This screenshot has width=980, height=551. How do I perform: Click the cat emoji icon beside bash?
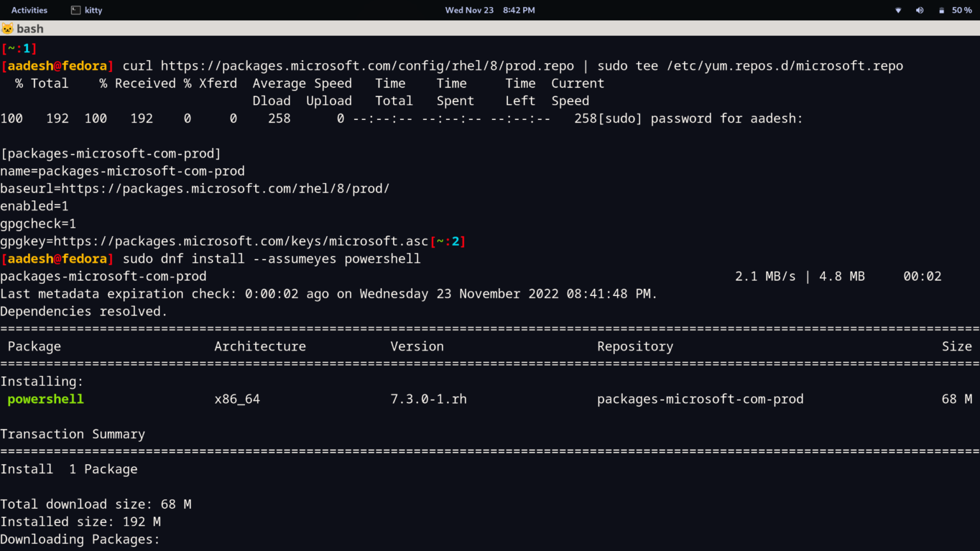coord(7,29)
